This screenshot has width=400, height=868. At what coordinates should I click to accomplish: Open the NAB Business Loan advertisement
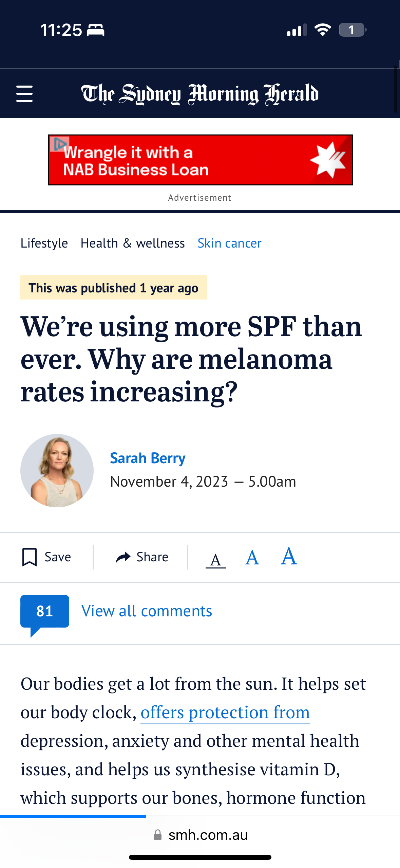(x=200, y=160)
